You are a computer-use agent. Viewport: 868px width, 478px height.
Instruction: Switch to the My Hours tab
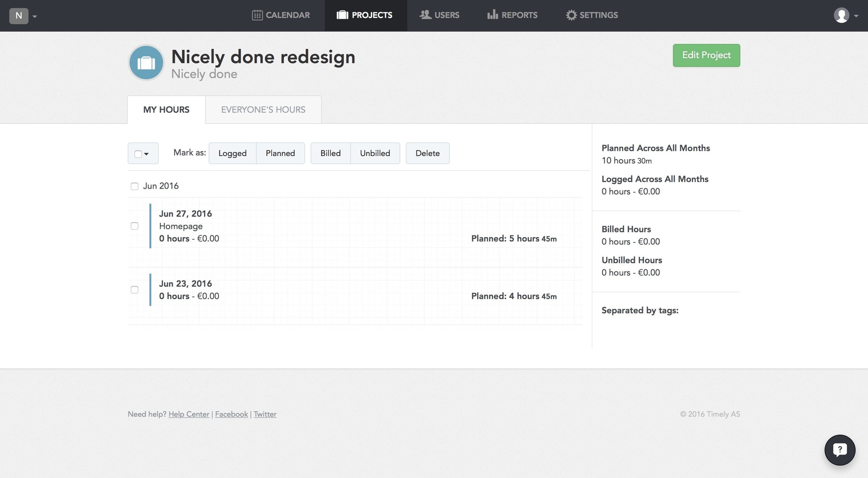click(x=166, y=109)
